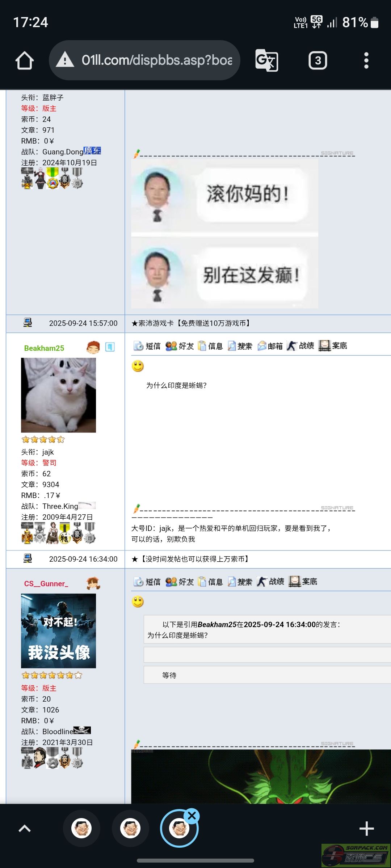Open the tab switcher showing 3
The image size is (391, 868).
(318, 60)
